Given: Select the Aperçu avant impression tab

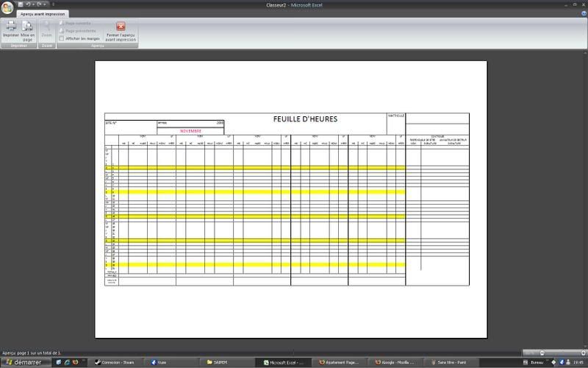Looking at the screenshot, I should 43,14.
